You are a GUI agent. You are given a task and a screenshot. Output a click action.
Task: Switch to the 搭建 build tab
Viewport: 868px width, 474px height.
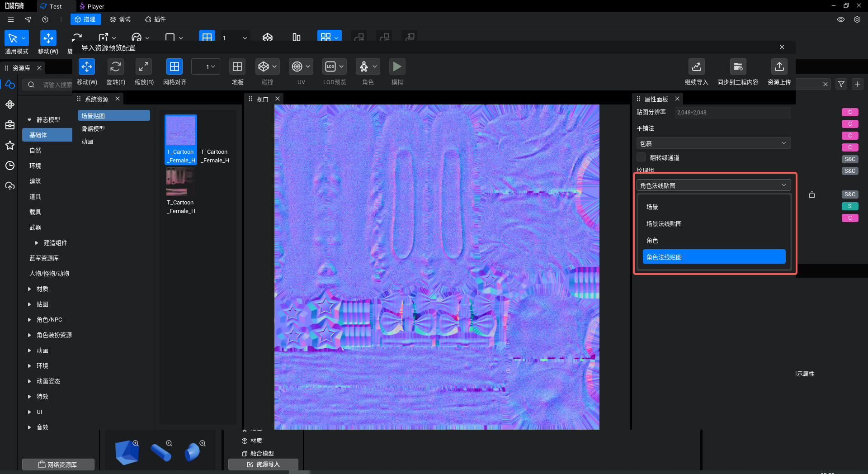click(85, 19)
